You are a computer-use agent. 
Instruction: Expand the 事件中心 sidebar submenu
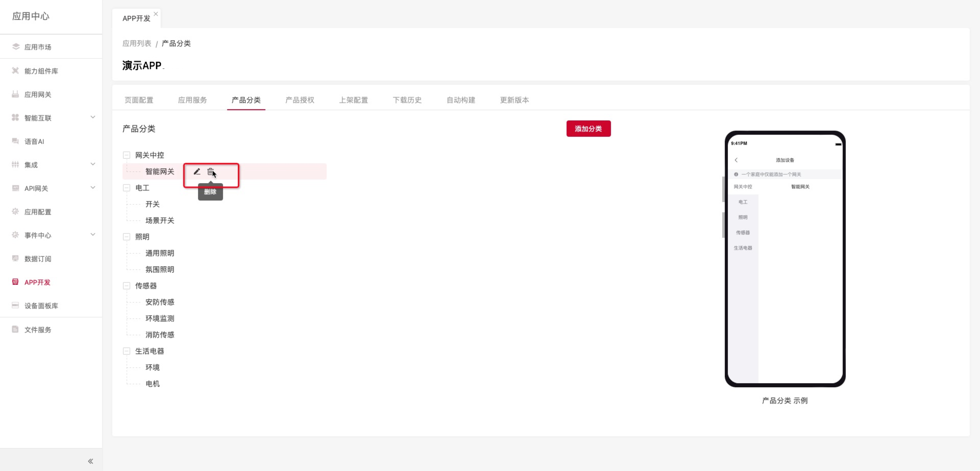(93, 235)
